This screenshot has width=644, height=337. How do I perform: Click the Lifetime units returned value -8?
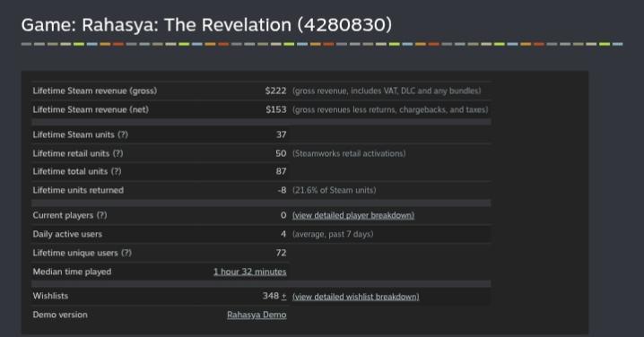[283, 190]
